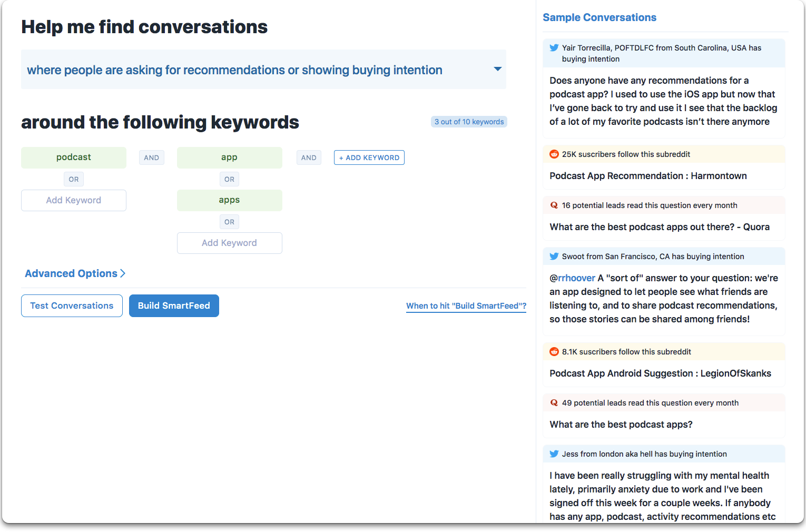
Task: Select the buying intention conversation filter text
Action: pos(234,70)
